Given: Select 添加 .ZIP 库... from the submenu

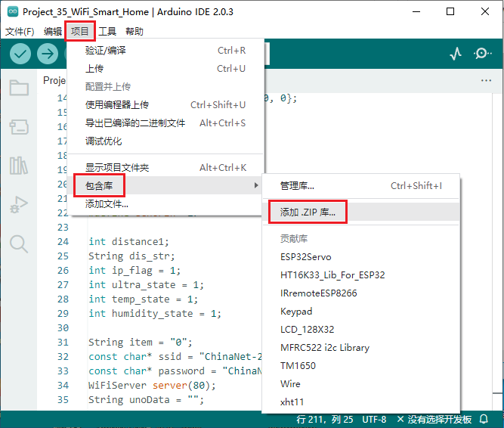Looking at the screenshot, I should [x=308, y=212].
